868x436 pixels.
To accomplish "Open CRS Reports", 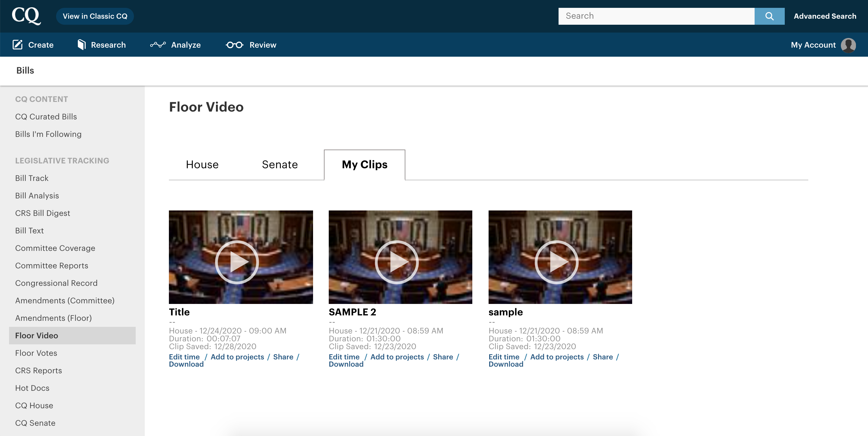I will click(x=38, y=371).
